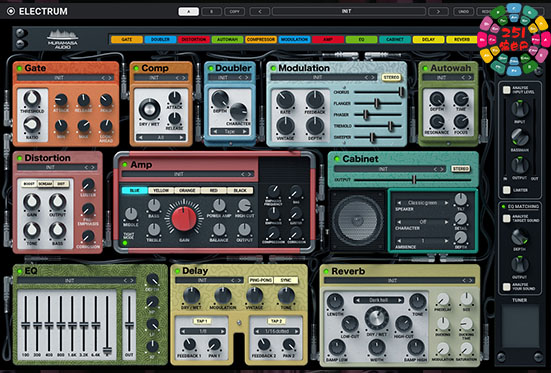The image size is (551, 373).
Task: Click the Copy button in the header
Action: tap(235, 12)
